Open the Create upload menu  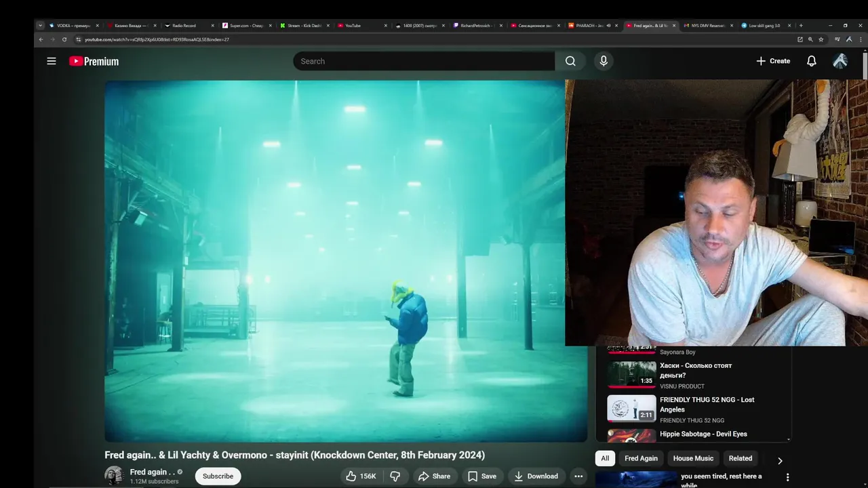pos(773,61)
